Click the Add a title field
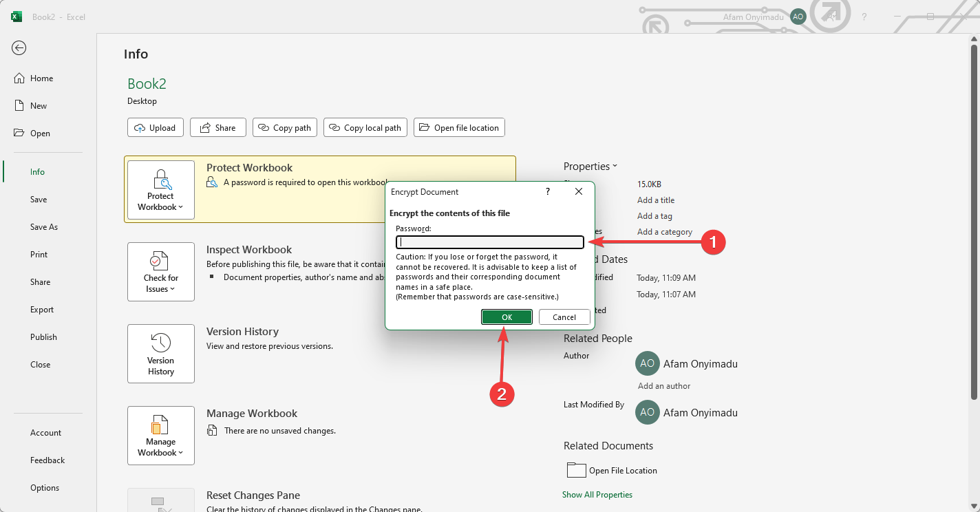The width and height of the screenshot is (980, 512). (656, 200)
